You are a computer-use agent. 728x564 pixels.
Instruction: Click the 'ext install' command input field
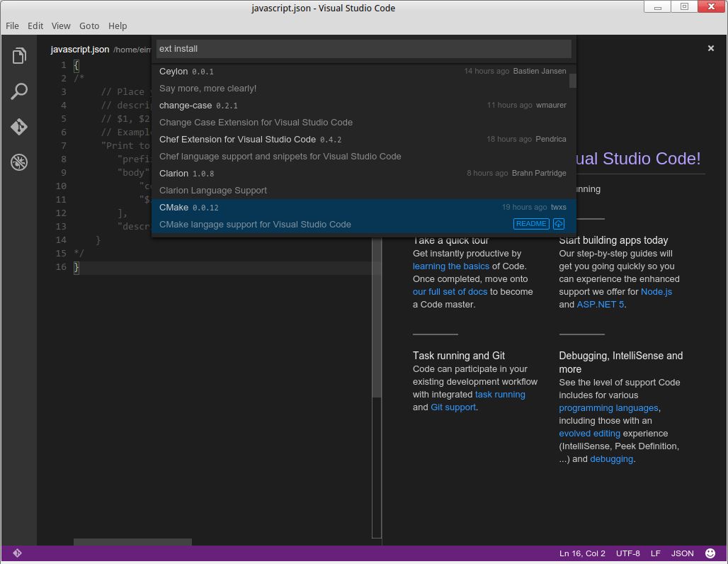point(363,49)
